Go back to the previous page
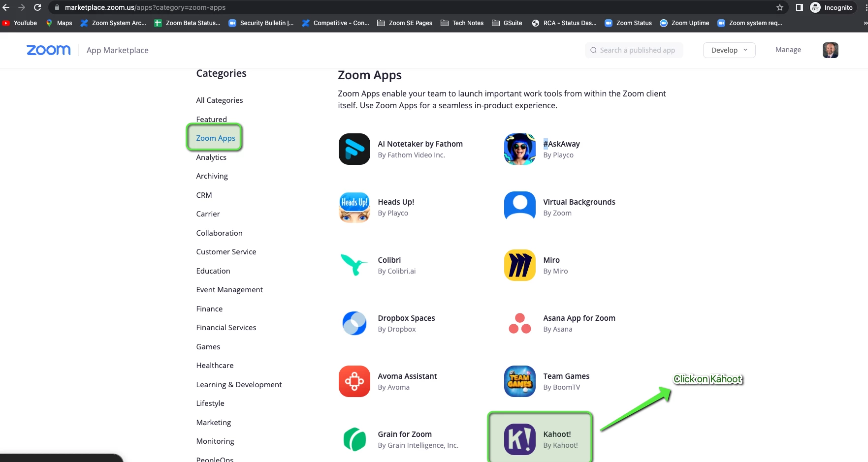 (x=6, y=7)
